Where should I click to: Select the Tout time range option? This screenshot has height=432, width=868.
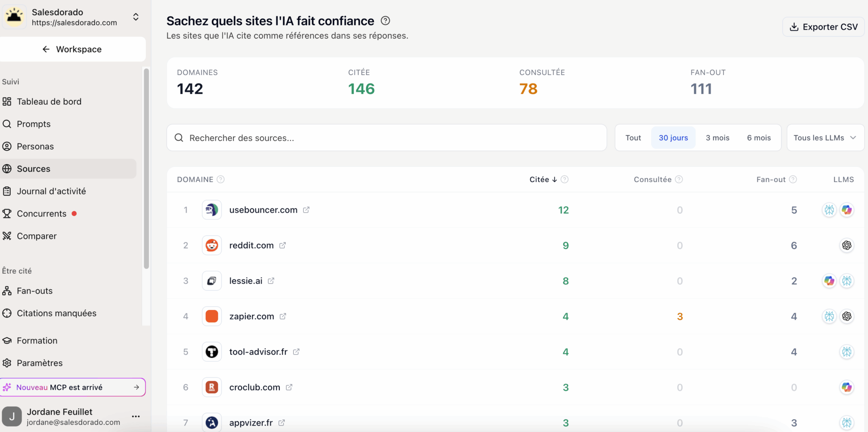pos(633,138)
